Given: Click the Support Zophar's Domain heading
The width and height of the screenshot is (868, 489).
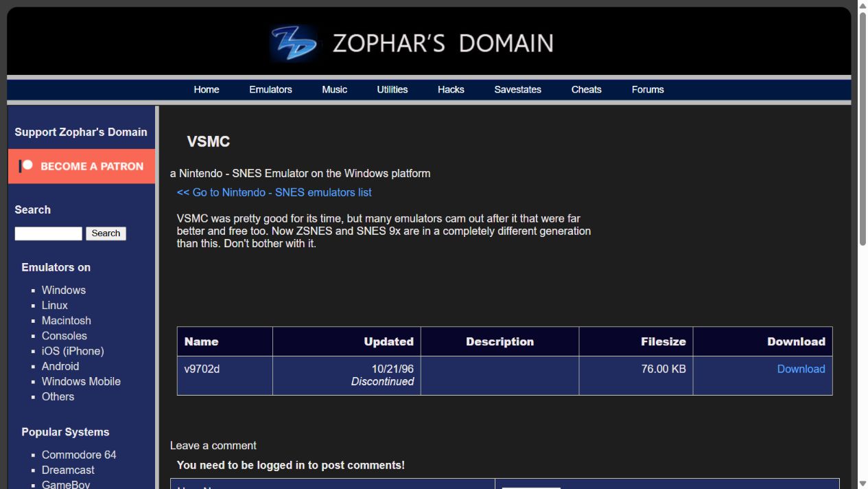Looking at the screenshot, I should click(81, 132).
